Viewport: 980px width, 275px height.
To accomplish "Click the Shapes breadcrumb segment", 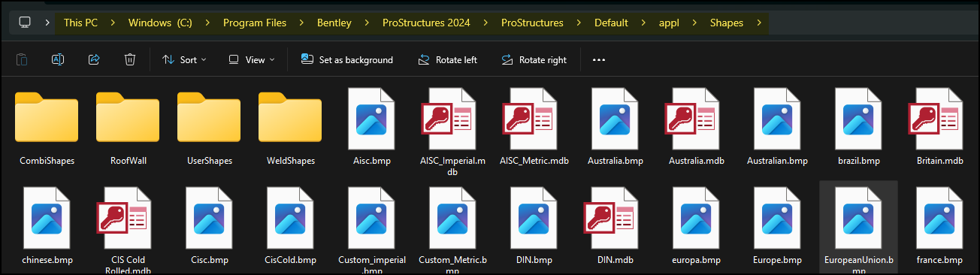I will 727,23.
